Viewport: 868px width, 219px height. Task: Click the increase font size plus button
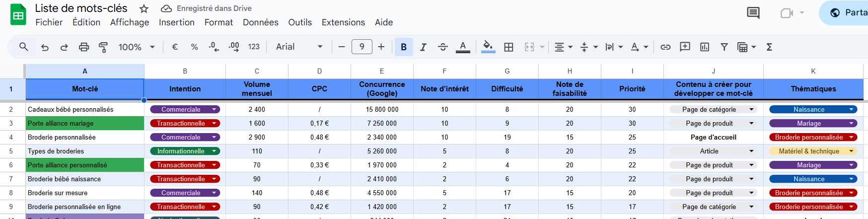click(x=381, y=47)
